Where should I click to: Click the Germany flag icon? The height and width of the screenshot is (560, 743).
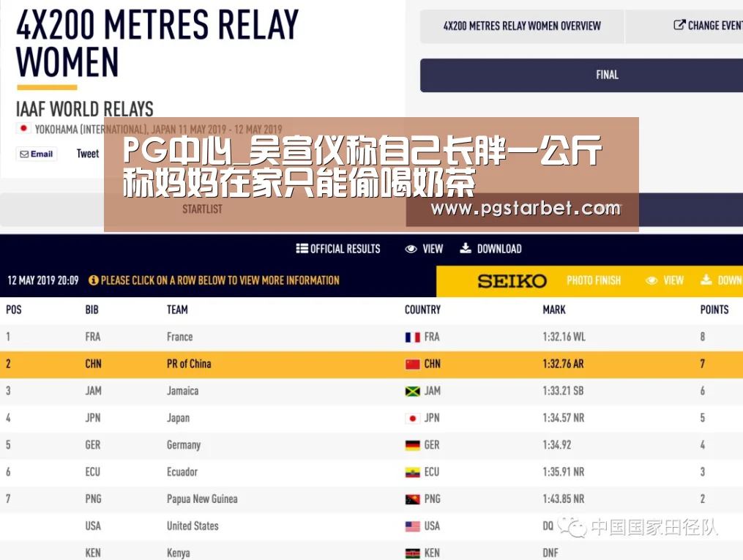413,445
